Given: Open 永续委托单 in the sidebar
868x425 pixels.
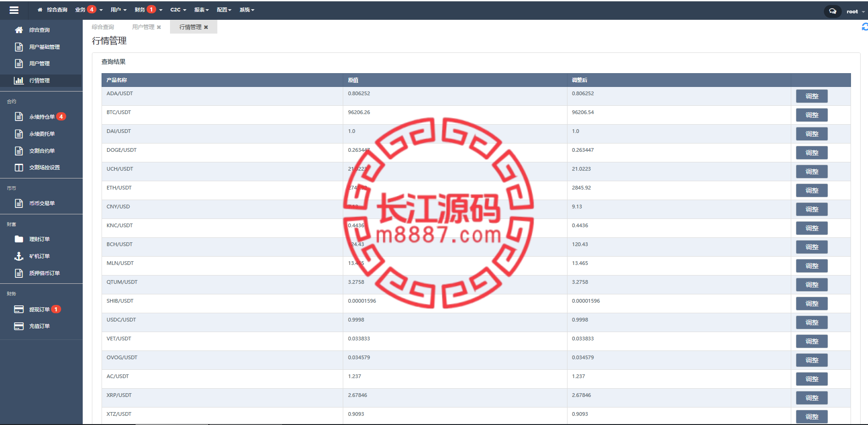Looking at the screenshot, I should coord(42,134).
